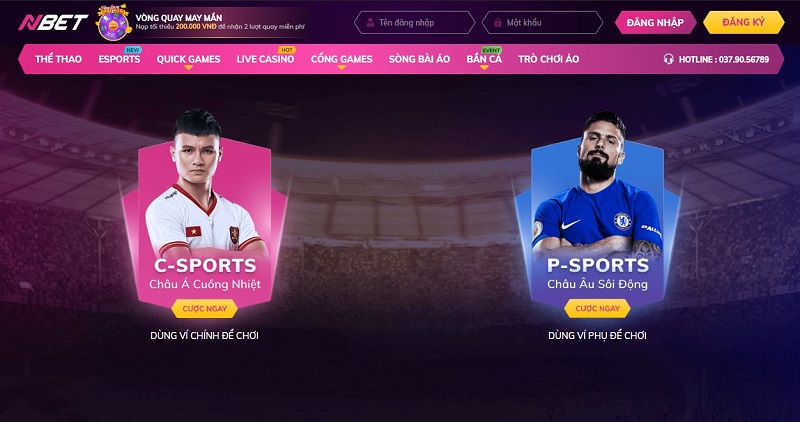Focus the Tên đăng nhập input field

414,23
